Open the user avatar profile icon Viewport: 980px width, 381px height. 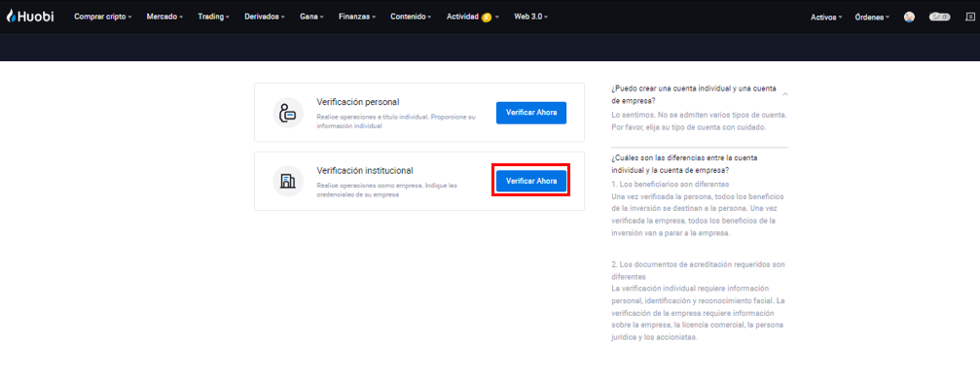point(909,17)
